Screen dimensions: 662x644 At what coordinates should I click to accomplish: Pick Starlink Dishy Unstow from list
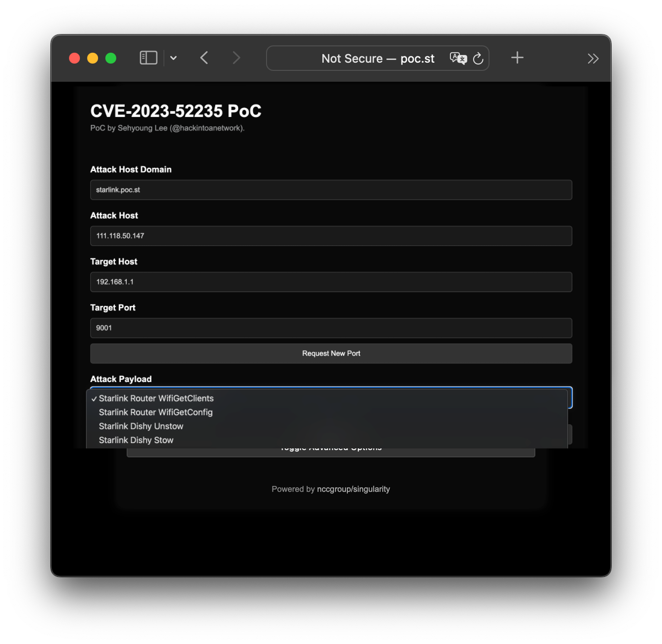pyautogui.click(x=141, y=426)
